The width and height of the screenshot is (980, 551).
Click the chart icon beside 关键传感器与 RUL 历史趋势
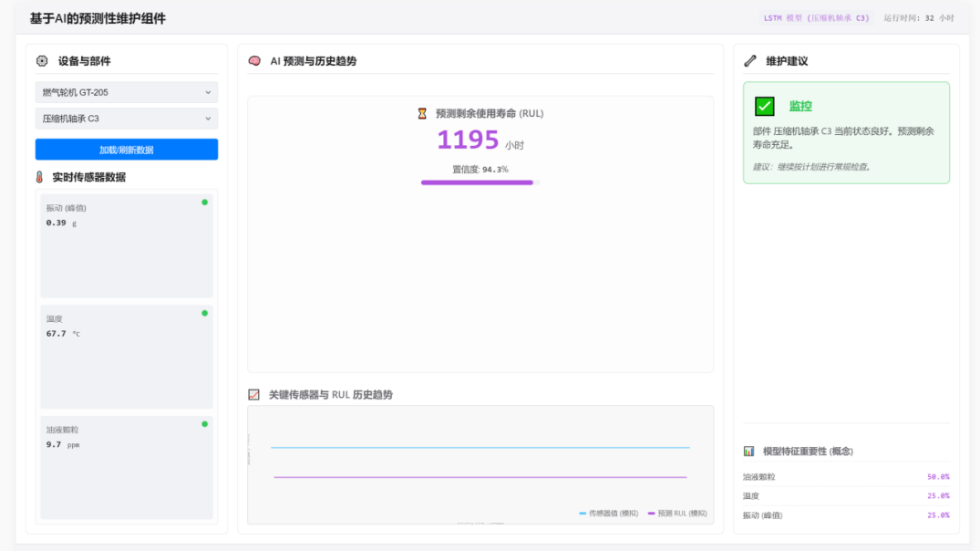(x=253, y=395)
